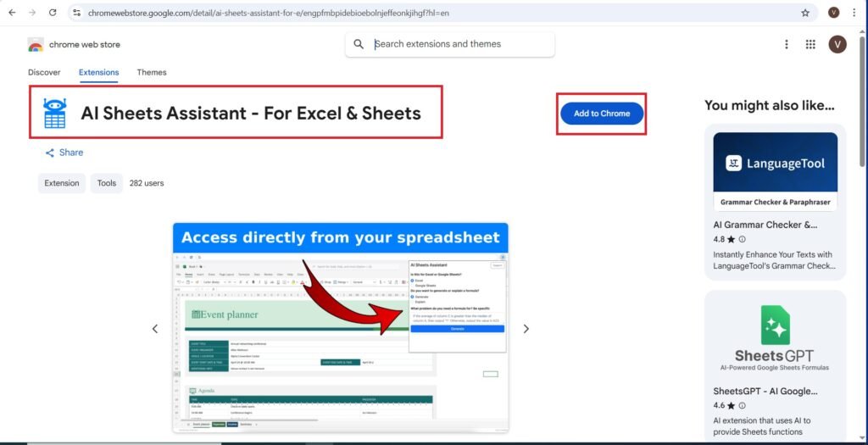Reload the page with refresh icon

point(53,13)
